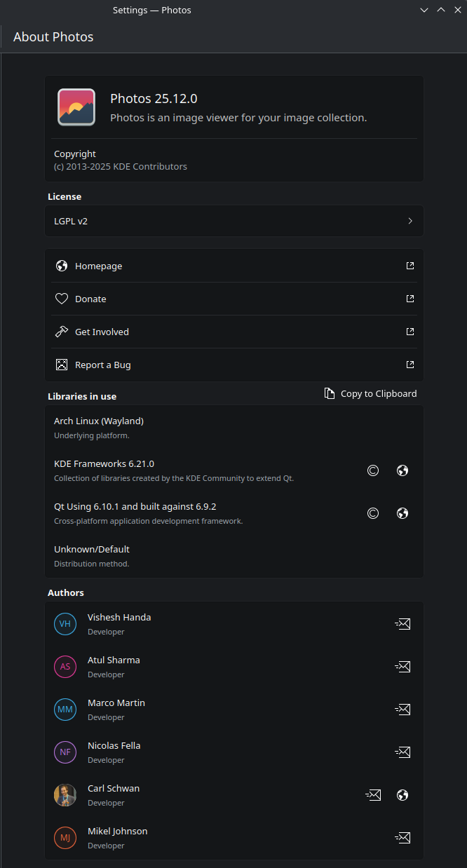Click the Photos application logo
Image resolution: width=467 pixels, height=868 pixels.
(x=76, y=107)
